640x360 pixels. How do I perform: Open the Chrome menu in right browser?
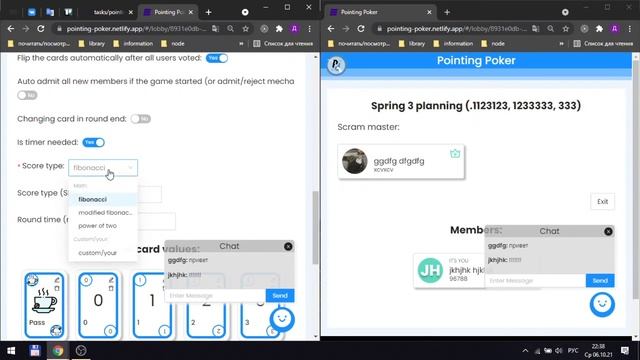pos(629,29)
